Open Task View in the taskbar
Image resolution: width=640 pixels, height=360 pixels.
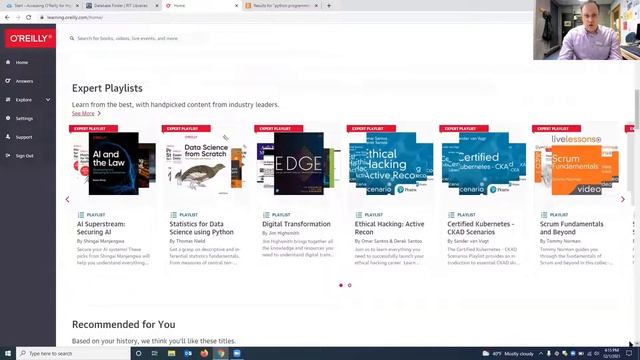coord(155,353)
